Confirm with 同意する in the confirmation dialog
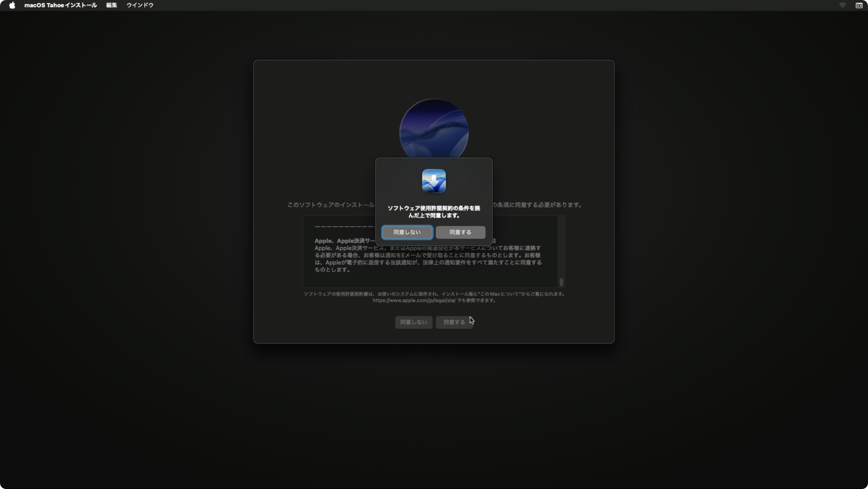This screenshot has width=868, height=489. [x=460, y=232]
